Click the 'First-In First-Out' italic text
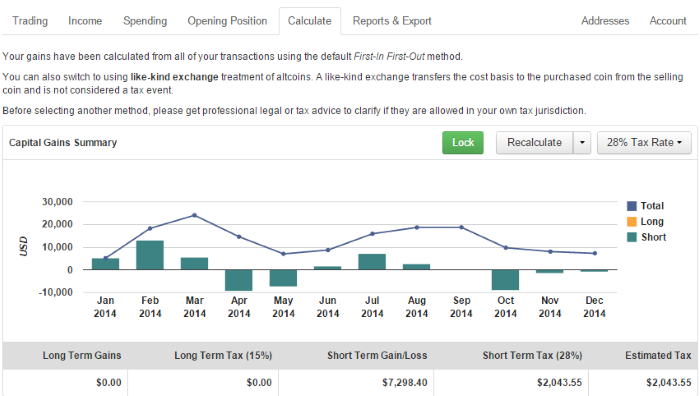700x396 pixels. [389, 57]
